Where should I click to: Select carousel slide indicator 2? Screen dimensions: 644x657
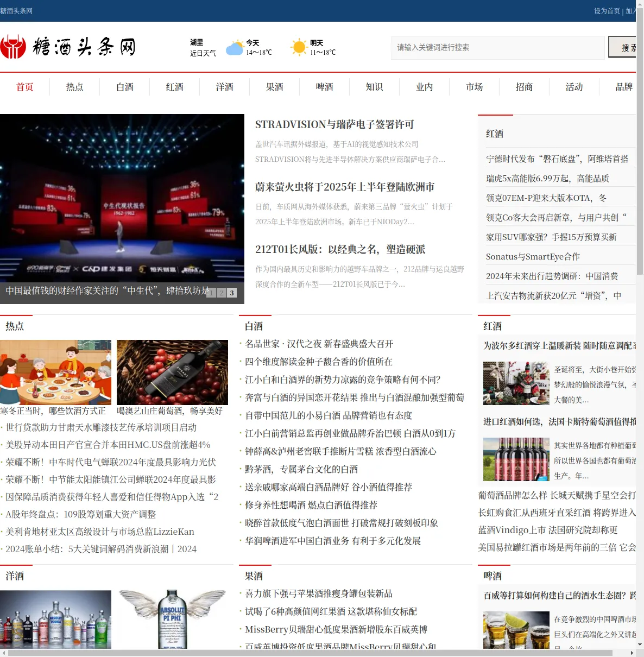222,293
